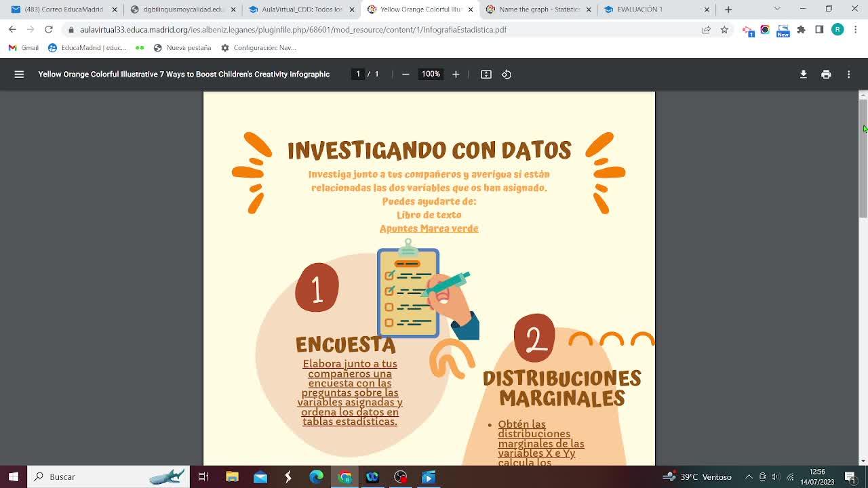This screenshot has height=488, width=868.
Task: Close the Name the graph tab
Action: coord(589,9)
